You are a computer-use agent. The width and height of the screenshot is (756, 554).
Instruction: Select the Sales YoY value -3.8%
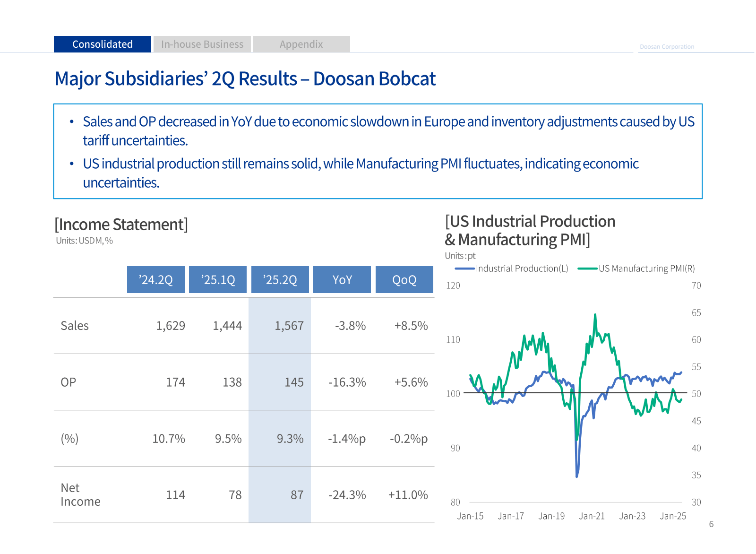coord(351,326)
